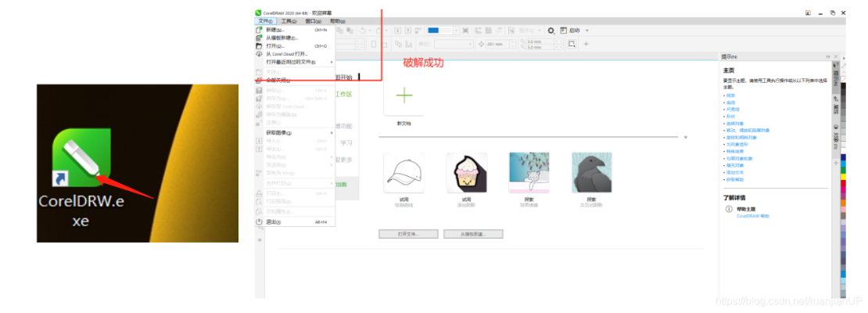Open the filter dropdown arrow above thumbnails
The width and height of the screenshot is (868, 313).
pyautogui.click(x=685, y=137)
